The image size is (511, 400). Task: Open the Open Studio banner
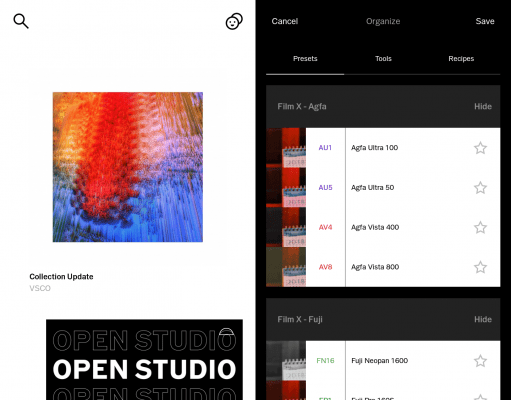coord(144,360)
